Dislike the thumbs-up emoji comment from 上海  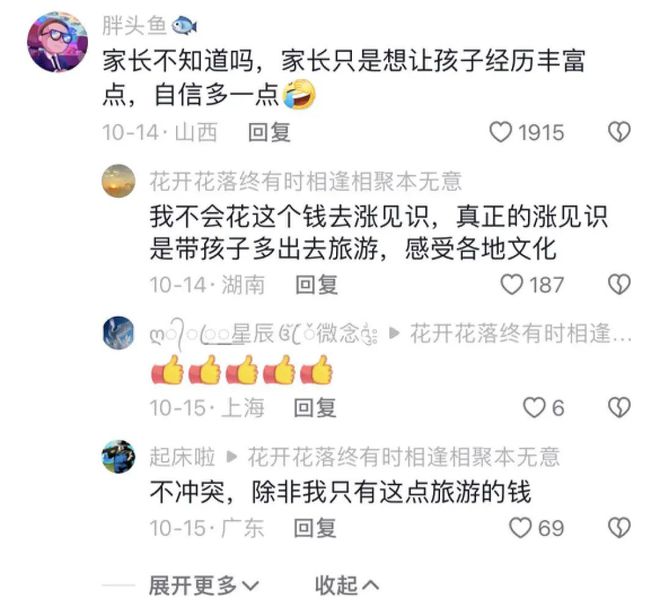pyautogui.click(x=619, y=408)
